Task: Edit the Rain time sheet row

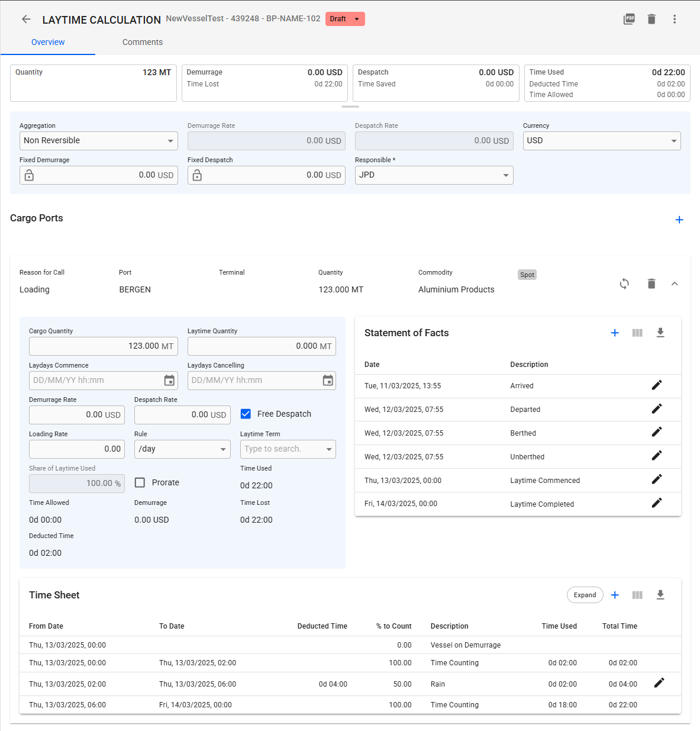Action: [x=659, y=683]
